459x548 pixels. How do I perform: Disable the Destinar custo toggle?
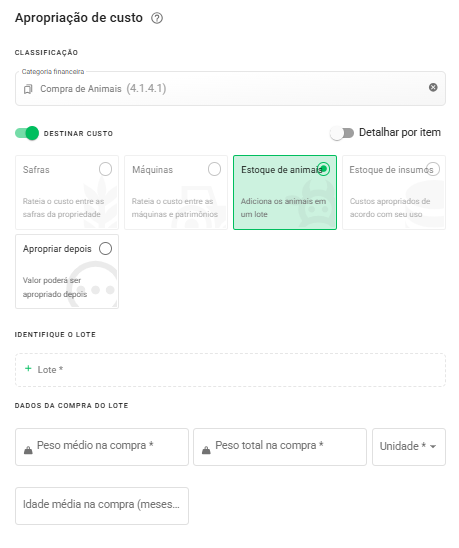(x=27, y=133)
